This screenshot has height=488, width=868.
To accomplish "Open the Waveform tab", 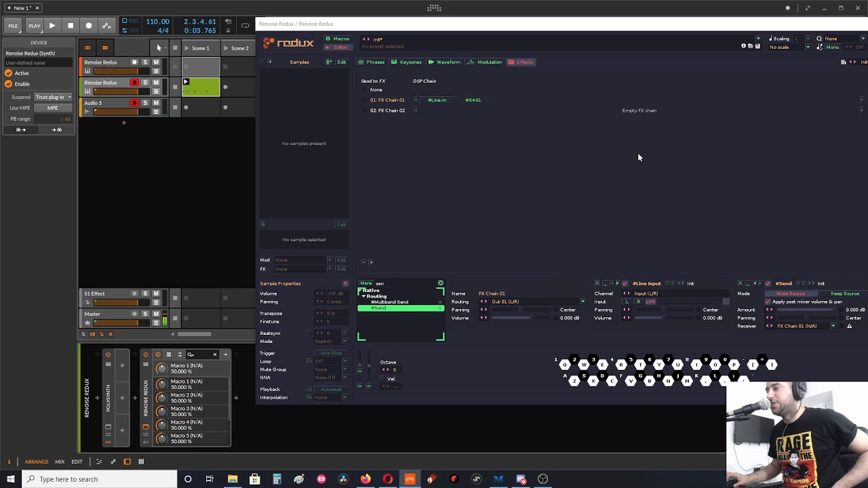I will (x=444, y=62).
